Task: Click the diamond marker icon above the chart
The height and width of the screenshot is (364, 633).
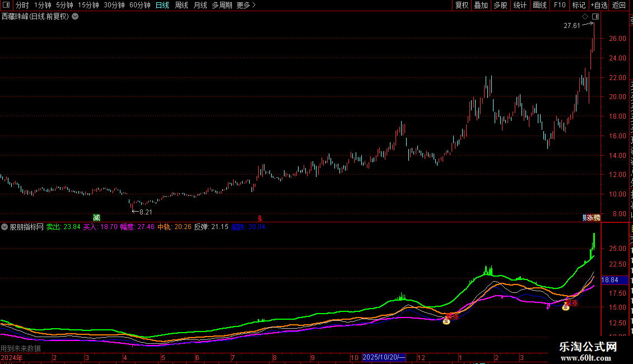Action: click(x=585, y=17)
